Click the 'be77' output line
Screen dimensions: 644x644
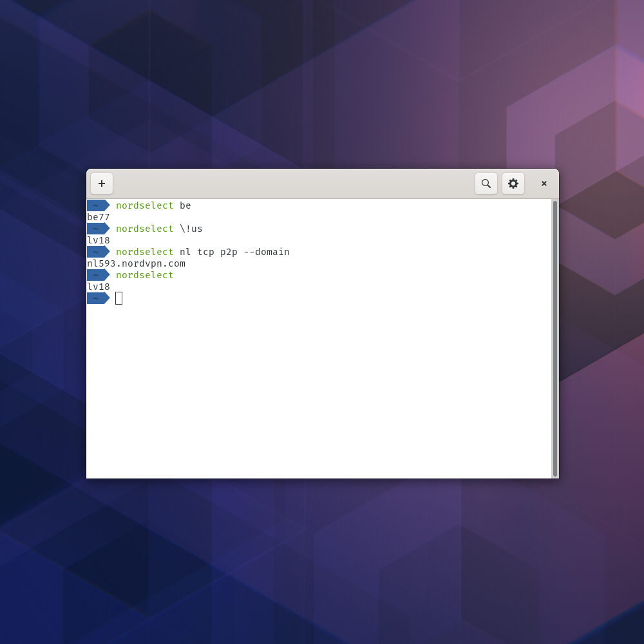click(99, 217)
